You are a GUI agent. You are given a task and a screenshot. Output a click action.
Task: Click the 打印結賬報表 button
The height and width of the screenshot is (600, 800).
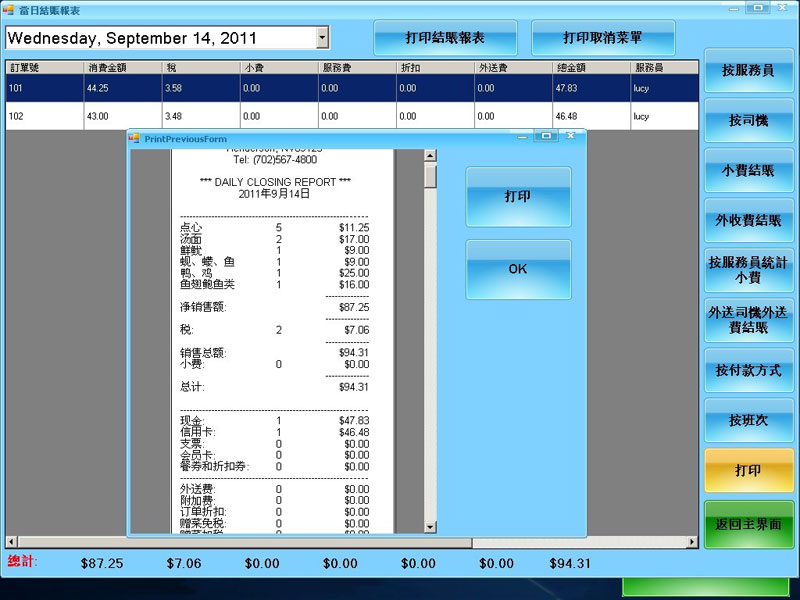pos(445,38)
